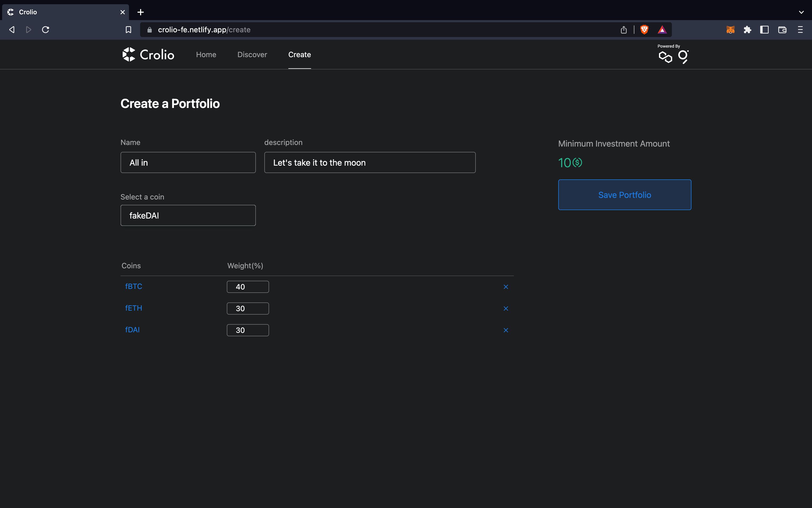
Task: Open the browser hamburger menu
Action: [800, 30]
